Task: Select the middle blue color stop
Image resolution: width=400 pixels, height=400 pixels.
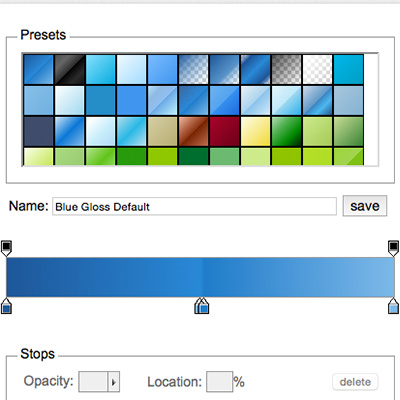Action: 204,306
